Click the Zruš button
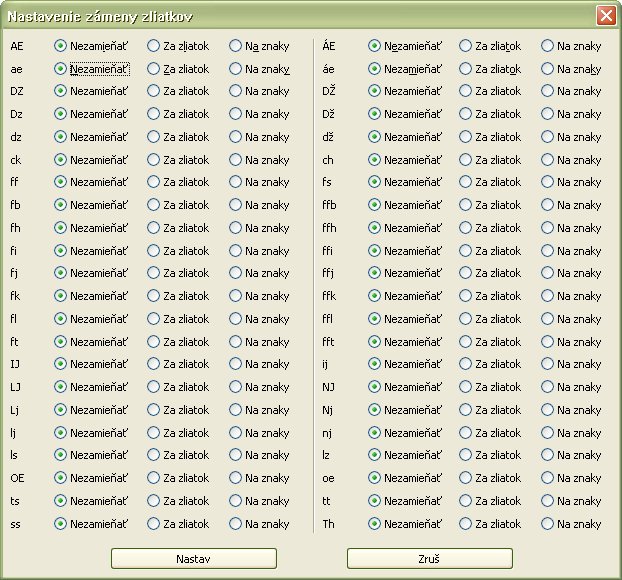The image size is (622, 580). pos(430,559)
